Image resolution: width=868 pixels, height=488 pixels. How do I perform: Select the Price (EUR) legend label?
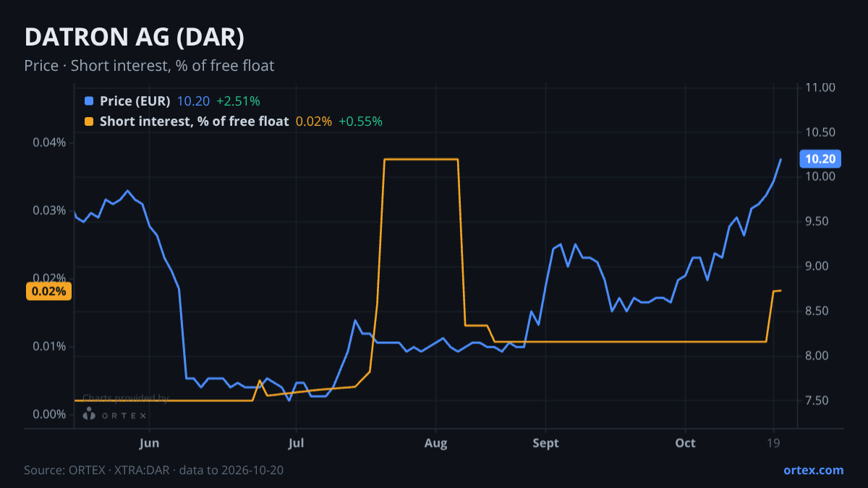pos(135,100)
